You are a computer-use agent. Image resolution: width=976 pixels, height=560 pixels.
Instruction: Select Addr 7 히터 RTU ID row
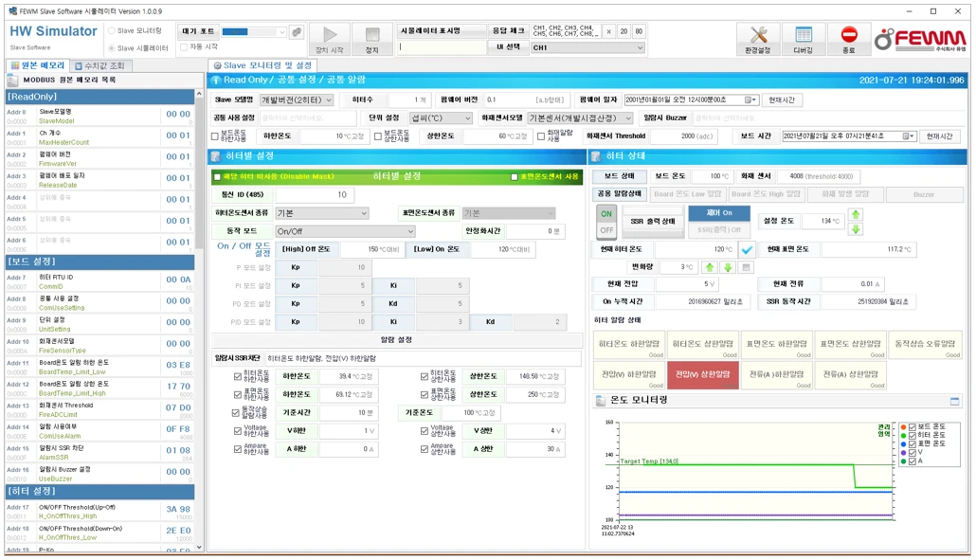pyautogui.click(x=99, y=281)
